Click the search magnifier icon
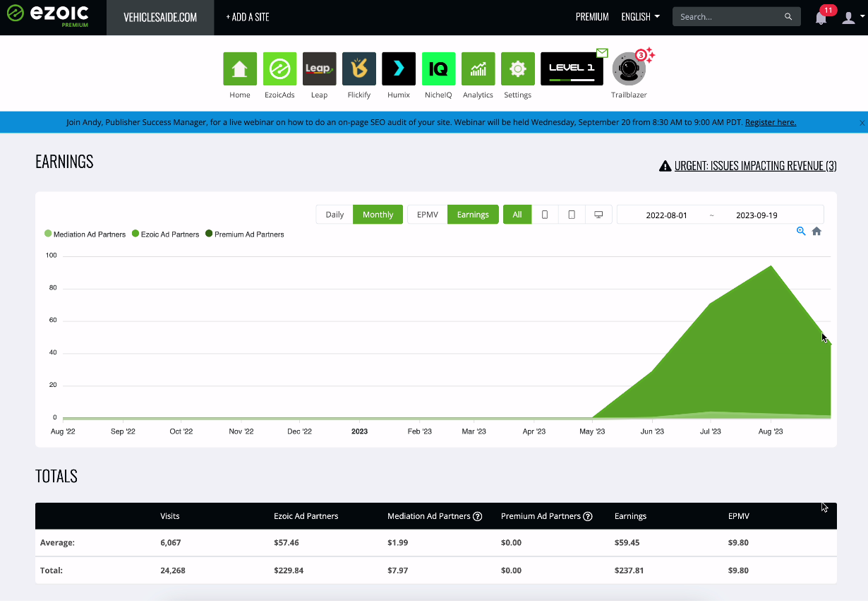868x603 pixels. (788, 17)
